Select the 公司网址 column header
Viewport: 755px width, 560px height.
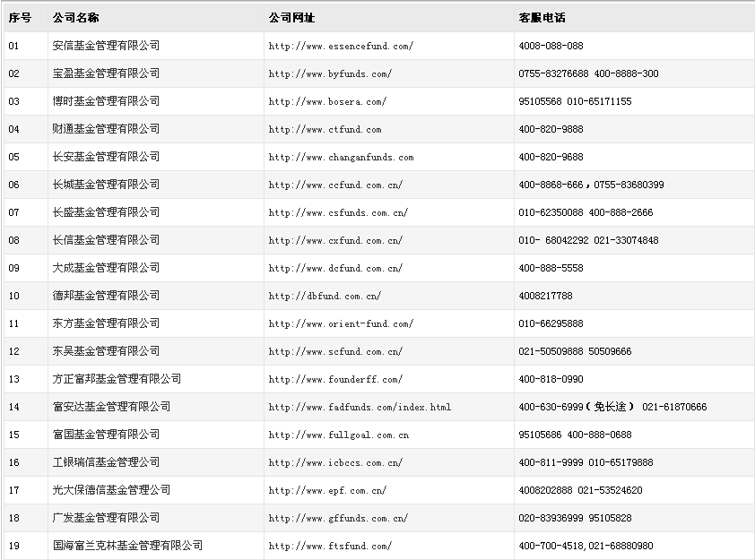pos(291,18)
